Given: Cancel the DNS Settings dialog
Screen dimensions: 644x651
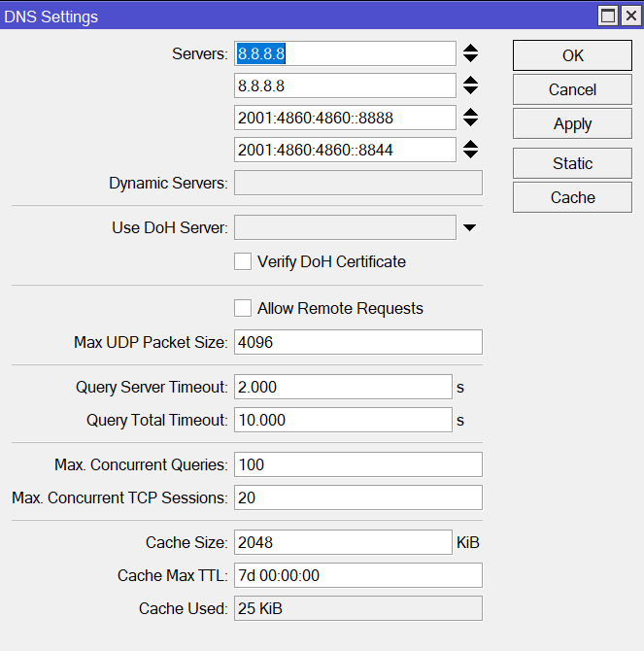Looking at the screenshot, I should pyautogui.click(x=572, y=89).
